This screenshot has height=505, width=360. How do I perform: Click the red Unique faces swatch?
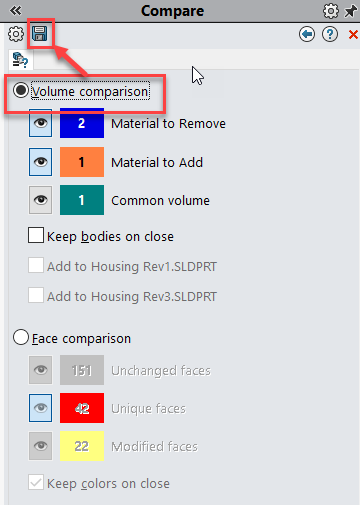[82, 408]
